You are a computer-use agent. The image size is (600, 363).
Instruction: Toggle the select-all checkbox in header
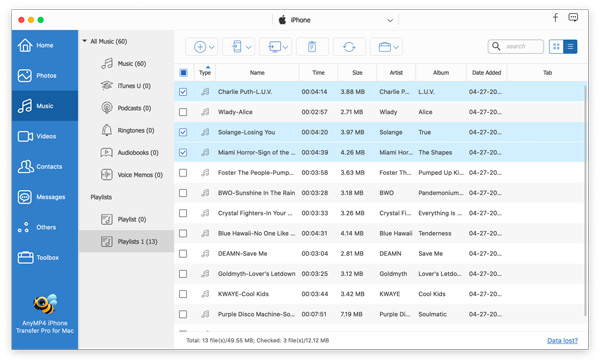point(183,72)
